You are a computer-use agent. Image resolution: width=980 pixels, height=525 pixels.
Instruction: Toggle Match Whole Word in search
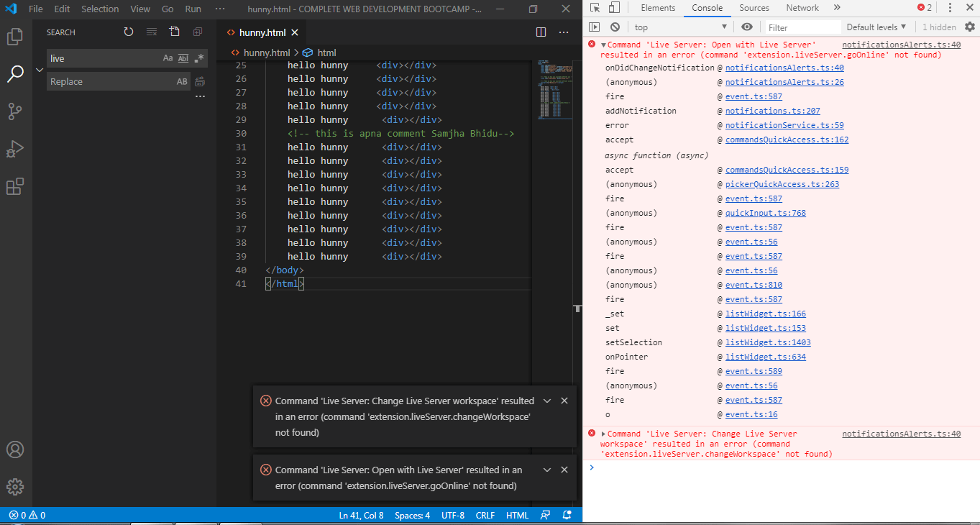click(183, 58)
